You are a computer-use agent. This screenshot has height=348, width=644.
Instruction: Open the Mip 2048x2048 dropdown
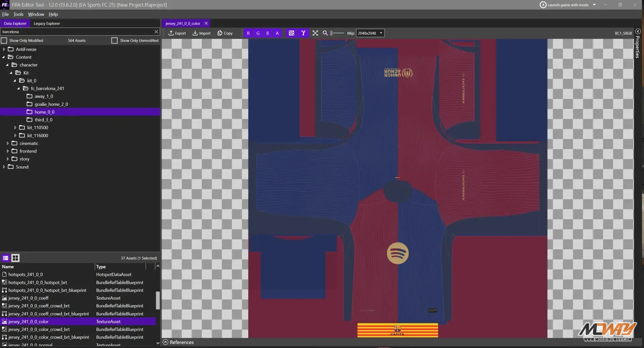(370, 33)
